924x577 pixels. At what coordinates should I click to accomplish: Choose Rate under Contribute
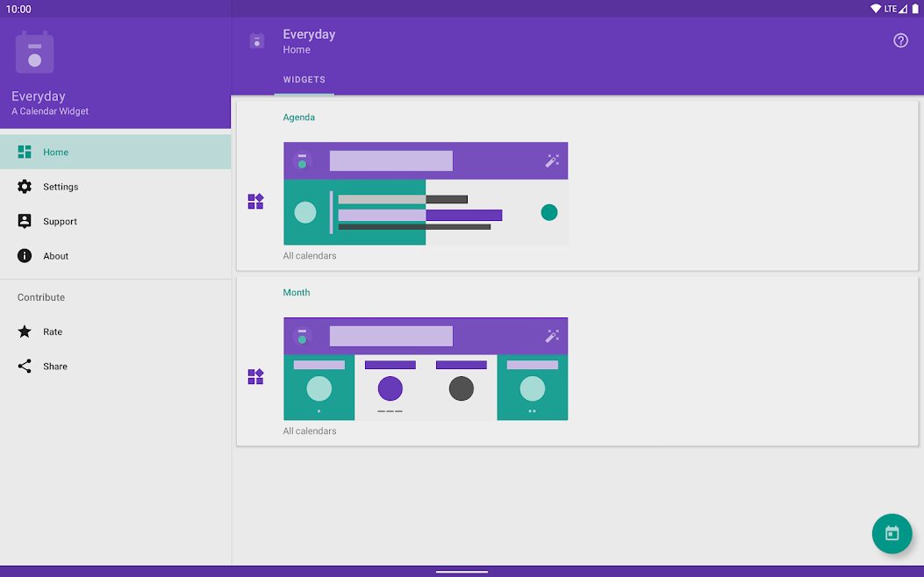(x=116, y=331)
